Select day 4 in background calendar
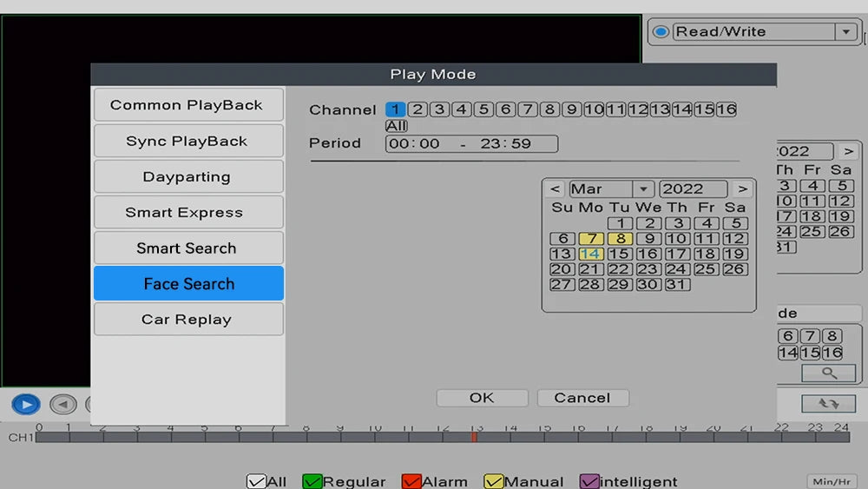Image resolution: width=868 pixels, height=489 pixels. (x=812, y=186)
